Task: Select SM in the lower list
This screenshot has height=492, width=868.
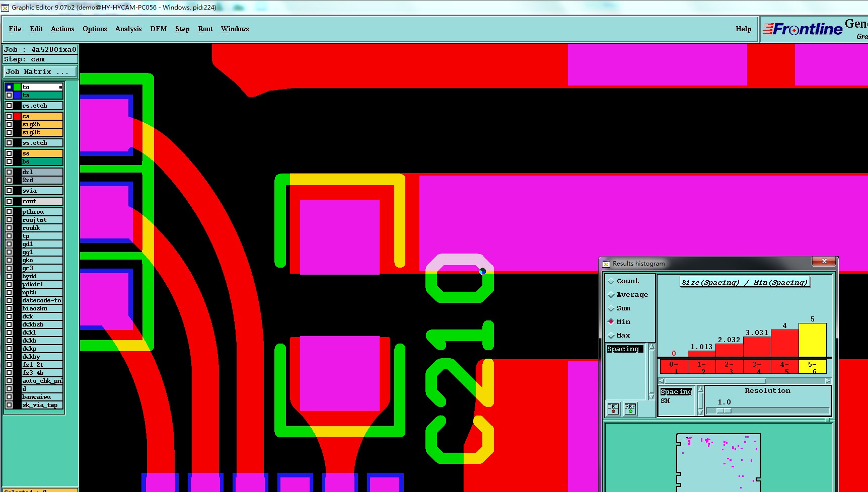Action: point(665,401)
